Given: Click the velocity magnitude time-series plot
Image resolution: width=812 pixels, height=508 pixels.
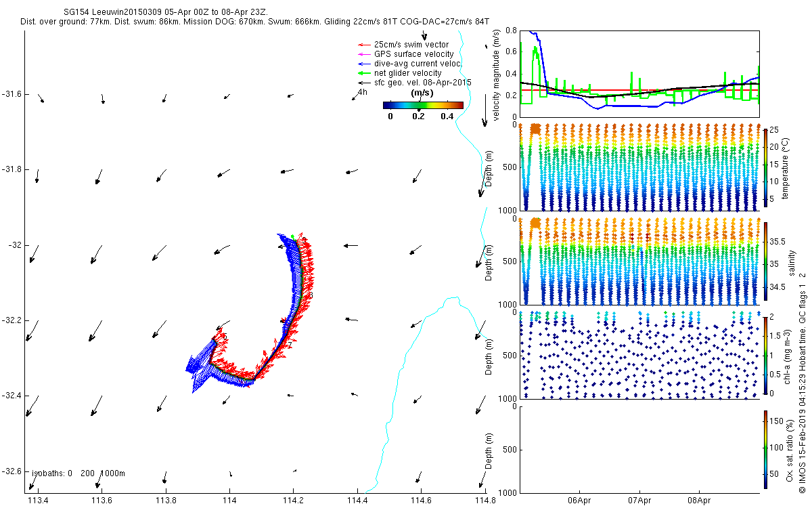Looking at the screenshot, I should tap(639, 73).
